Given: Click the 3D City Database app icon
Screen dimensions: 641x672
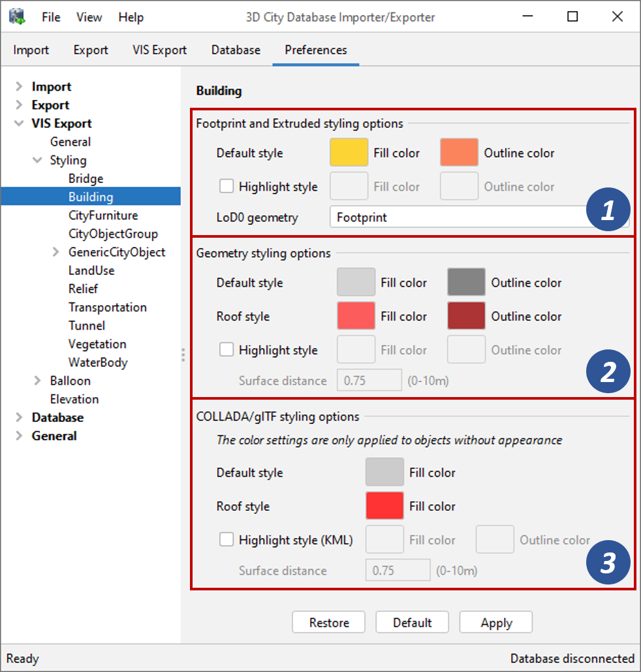Looking at the screenshot, I should [x=17, y=17].
